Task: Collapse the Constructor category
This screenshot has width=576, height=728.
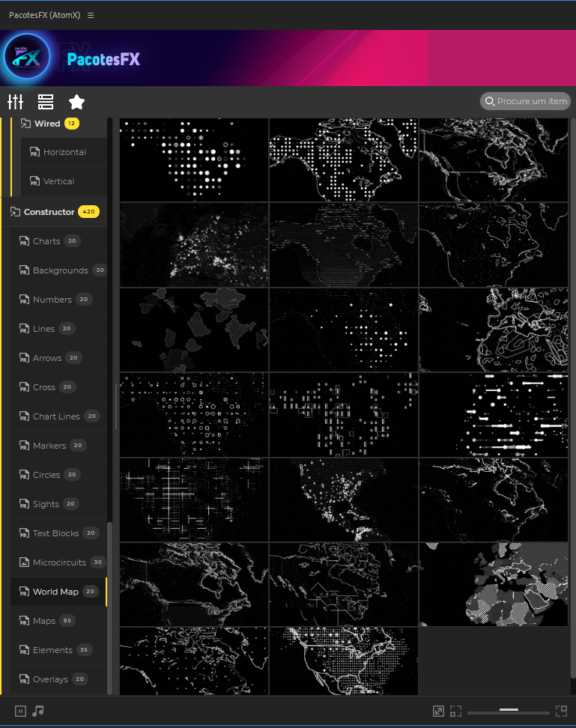Action: 49,212
